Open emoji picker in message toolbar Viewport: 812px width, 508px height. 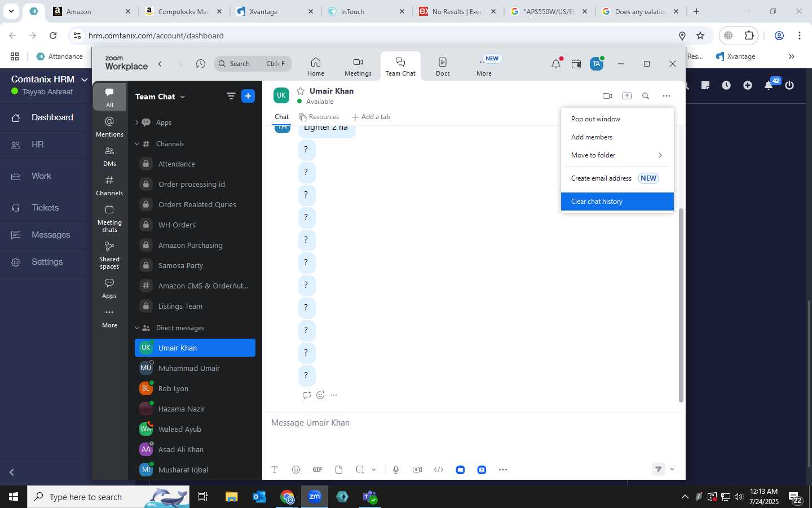point(296,470)
